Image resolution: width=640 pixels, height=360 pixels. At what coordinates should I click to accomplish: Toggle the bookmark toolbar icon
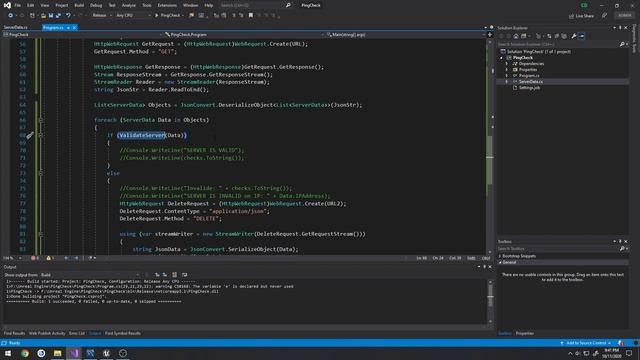click(251, 16)
